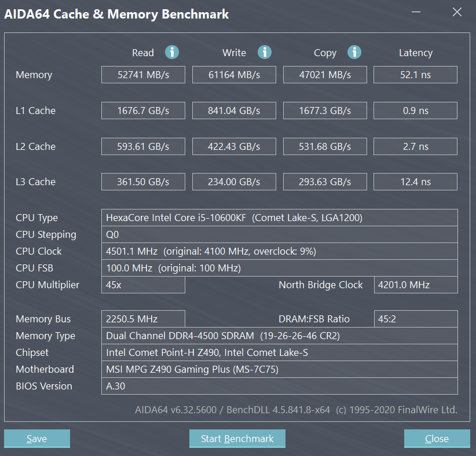Click Start Benchmark to run the tests
This screenshot has height=456, width=476.
click(x=237, y=438)
